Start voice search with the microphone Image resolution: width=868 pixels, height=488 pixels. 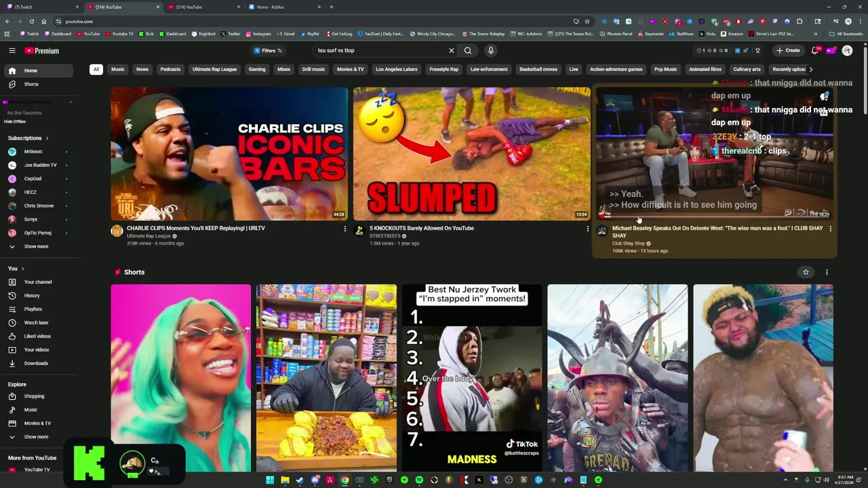point(490,51)
